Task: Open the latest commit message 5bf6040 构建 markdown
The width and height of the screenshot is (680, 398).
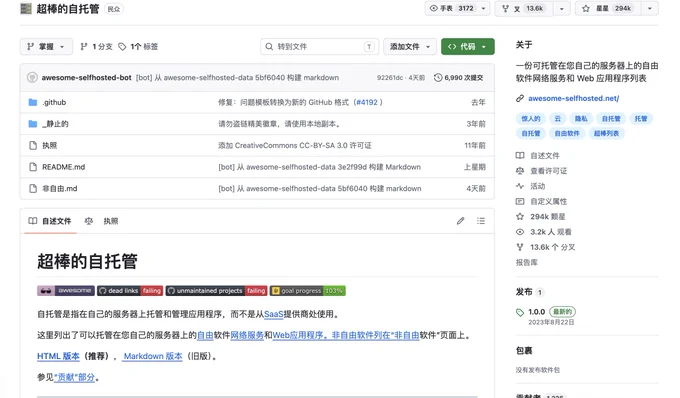Action: 237,78
